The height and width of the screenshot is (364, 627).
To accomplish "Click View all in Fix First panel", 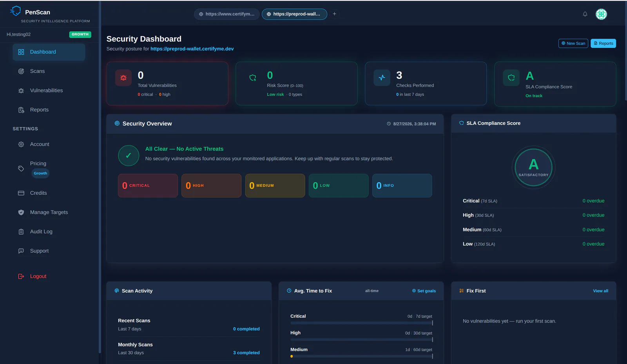I will pos(601,291).
